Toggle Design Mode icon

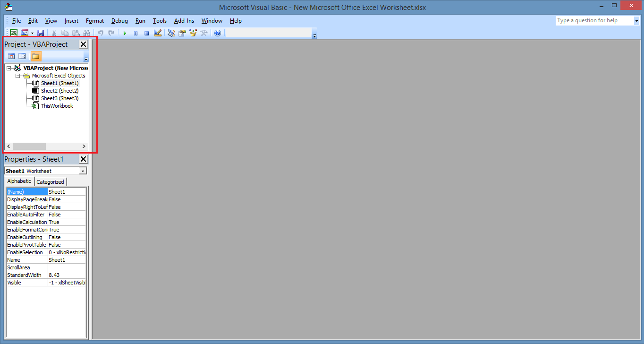tap(158, 33)
